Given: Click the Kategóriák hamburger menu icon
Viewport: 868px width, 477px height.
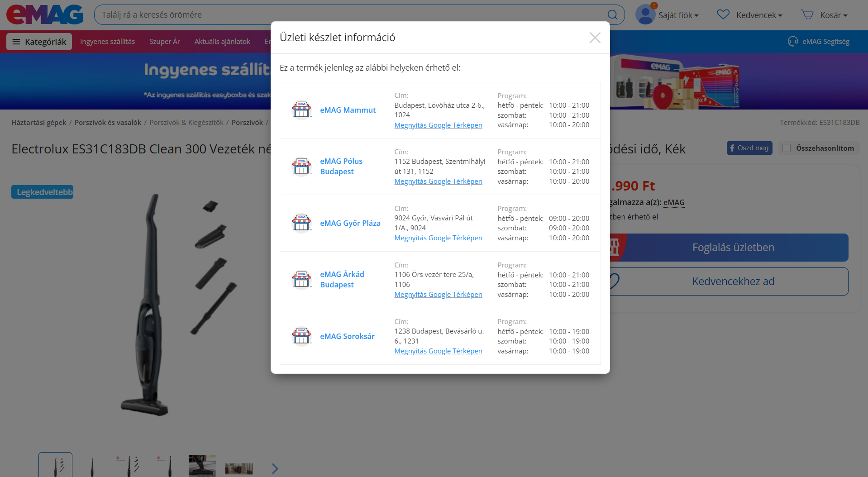Looking at the screenshot, I should [16, 42].
